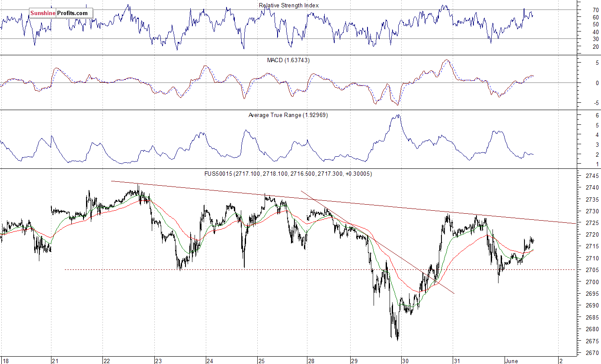601x364 pixels.
Task: Click the 2700 price axis label
Action: (593, 282)
